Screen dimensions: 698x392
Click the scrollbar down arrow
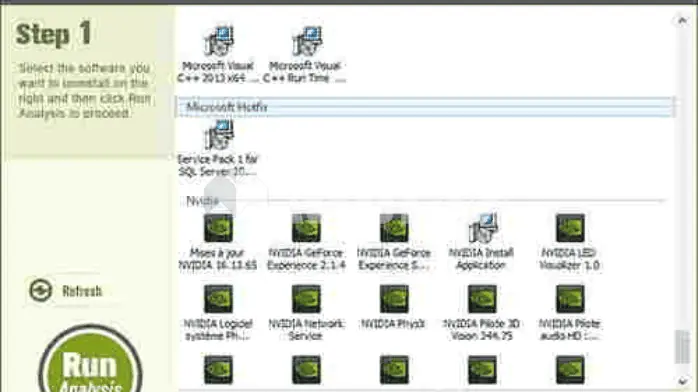click(x=682, y=381)
